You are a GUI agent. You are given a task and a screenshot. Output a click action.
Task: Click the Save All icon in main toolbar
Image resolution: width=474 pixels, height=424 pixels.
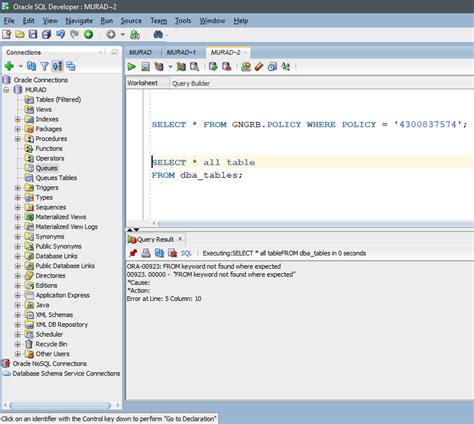coord(46,34)
